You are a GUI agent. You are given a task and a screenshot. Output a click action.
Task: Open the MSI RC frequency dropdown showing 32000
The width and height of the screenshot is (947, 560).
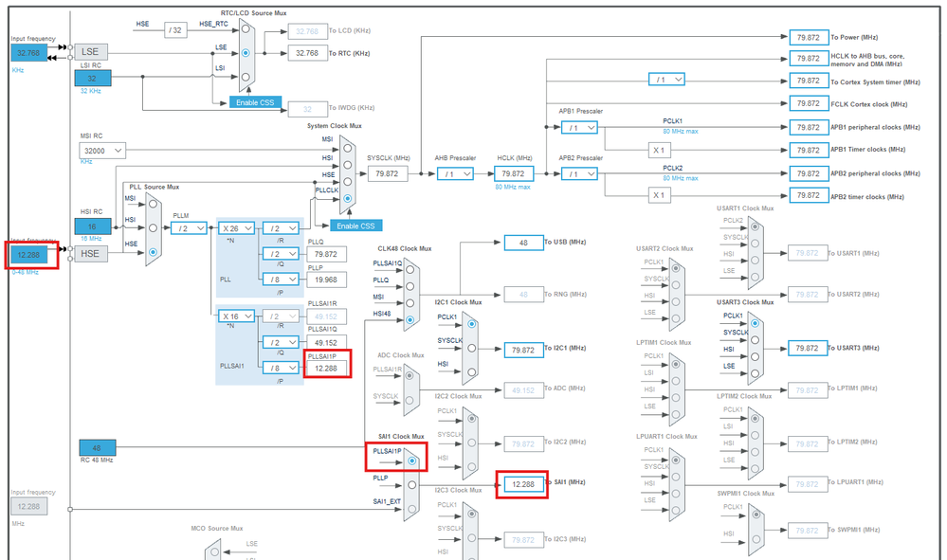[101, 150]
